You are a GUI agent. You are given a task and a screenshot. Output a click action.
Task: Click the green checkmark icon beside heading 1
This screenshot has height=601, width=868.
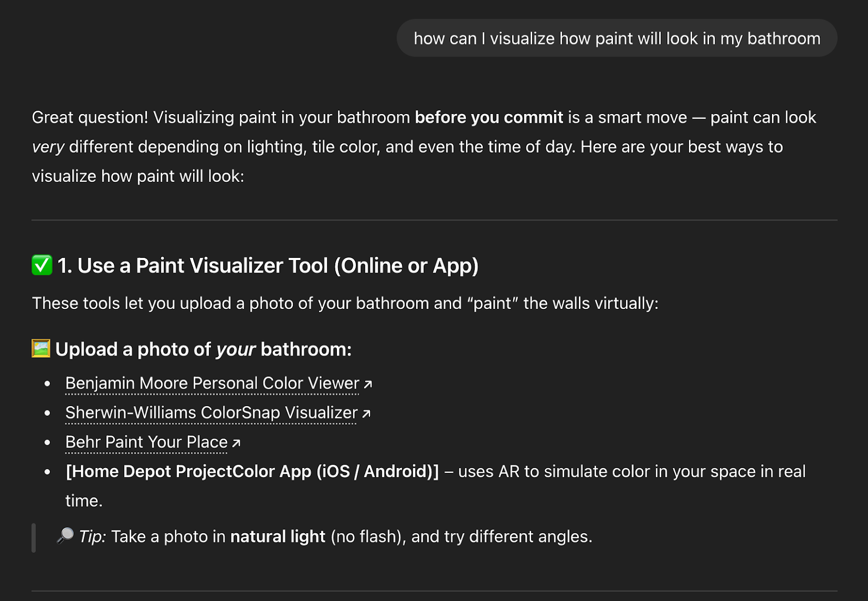[41, 265]
